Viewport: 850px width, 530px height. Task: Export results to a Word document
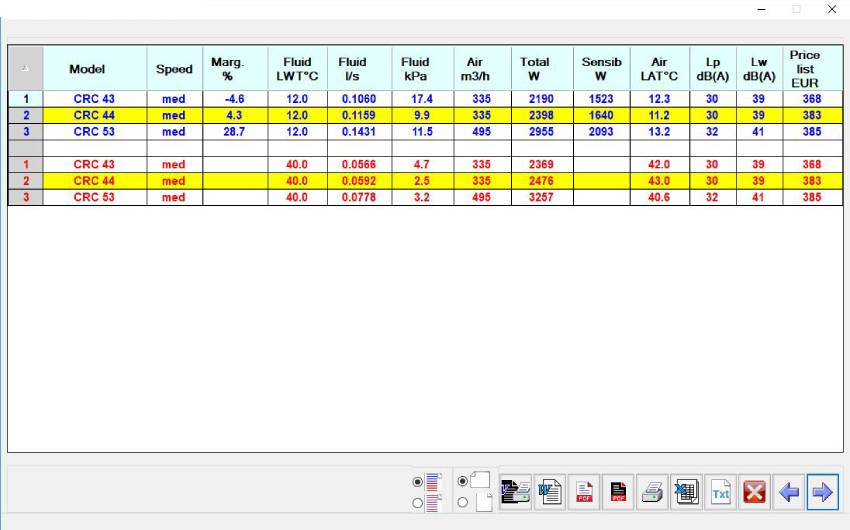point(550,492)
